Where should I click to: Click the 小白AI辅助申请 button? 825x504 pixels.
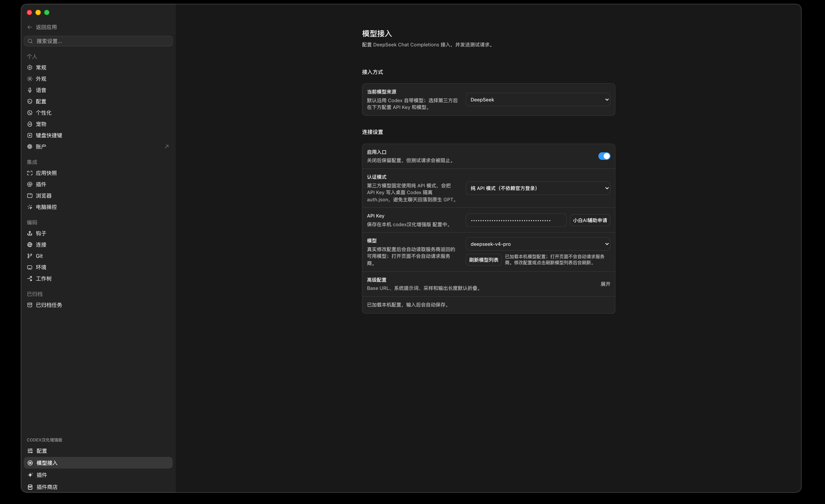[x=590, y=220]
